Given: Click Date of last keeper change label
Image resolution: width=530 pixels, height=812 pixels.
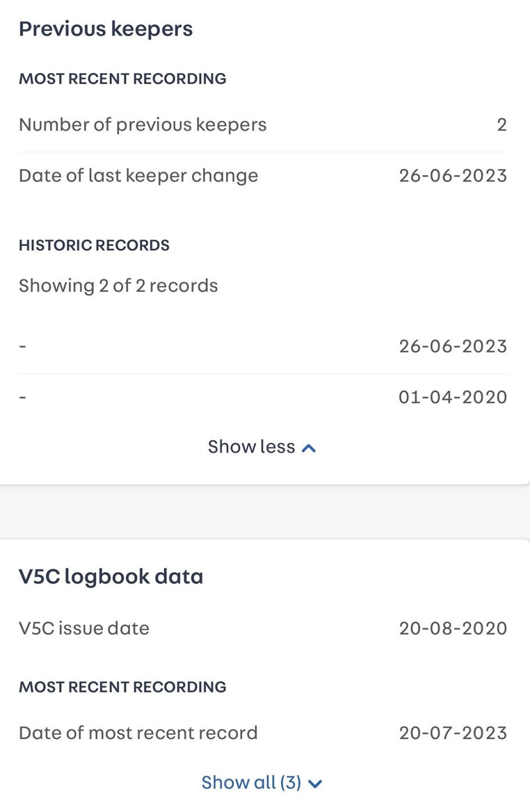Looking at the screenshot, I should (x=138, y=176).
